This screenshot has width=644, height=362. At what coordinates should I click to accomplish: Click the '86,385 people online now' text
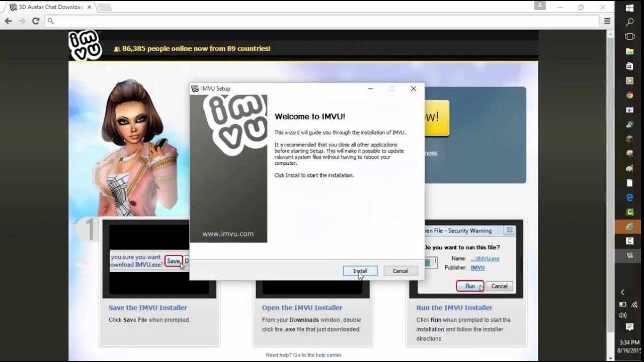tap(196, 49)
